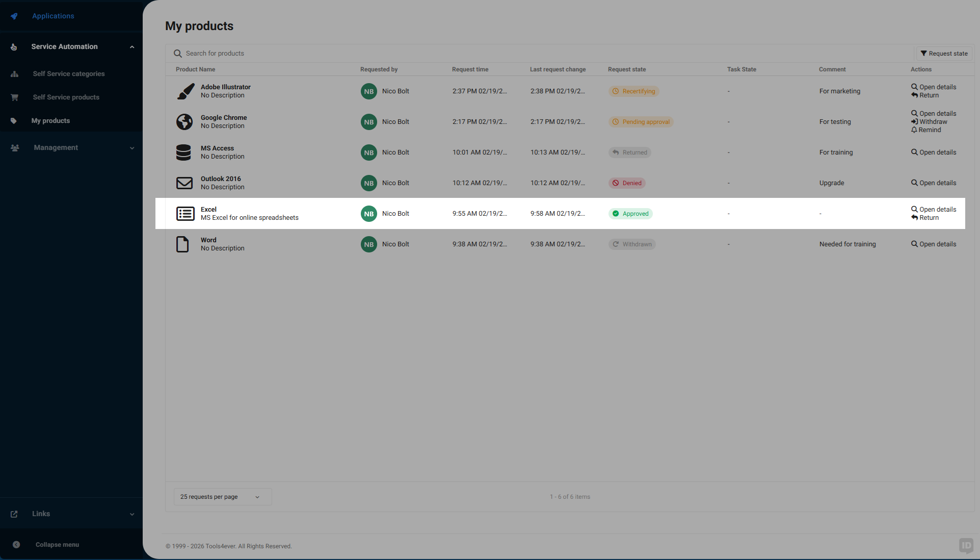Open the My products sidebar entry
Screen dimensions: 980x560
pyautogui.click(x=50, y=121)
